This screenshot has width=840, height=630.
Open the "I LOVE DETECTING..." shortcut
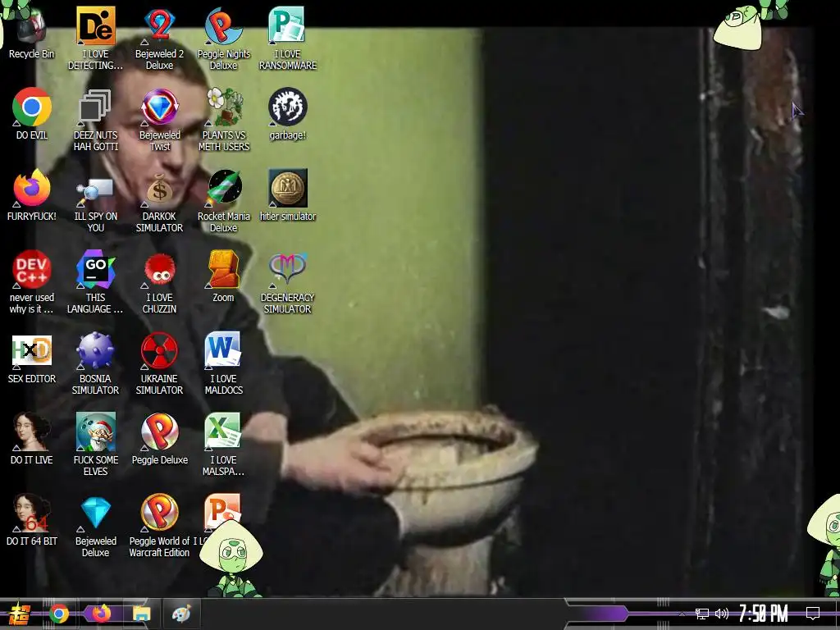[95, 39]
